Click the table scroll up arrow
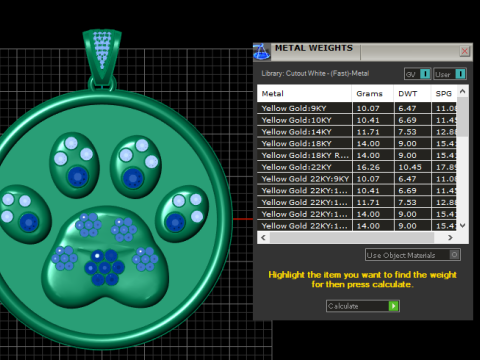 462,91
